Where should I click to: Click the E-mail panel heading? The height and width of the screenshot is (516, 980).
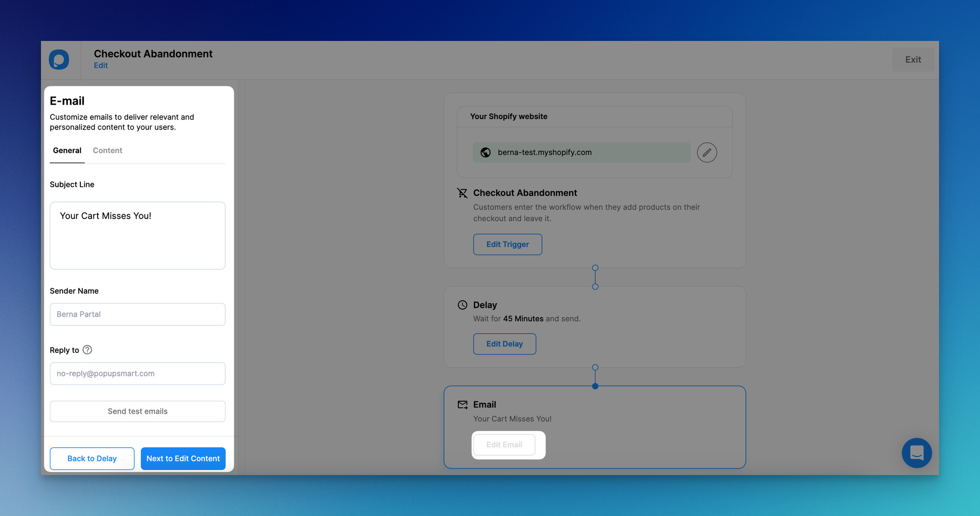coord(67,101)
